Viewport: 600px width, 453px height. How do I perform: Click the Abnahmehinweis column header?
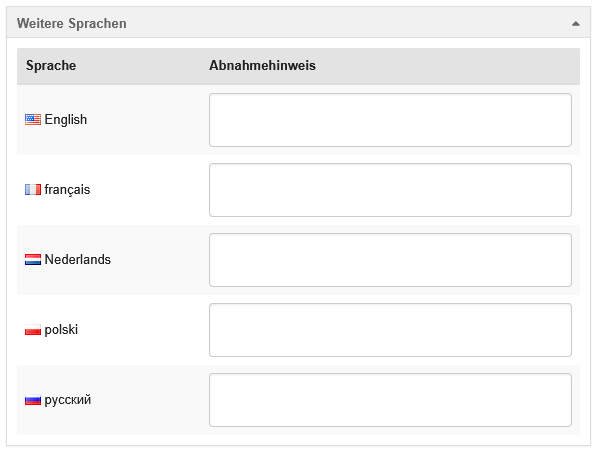click(x=263, y=66)
